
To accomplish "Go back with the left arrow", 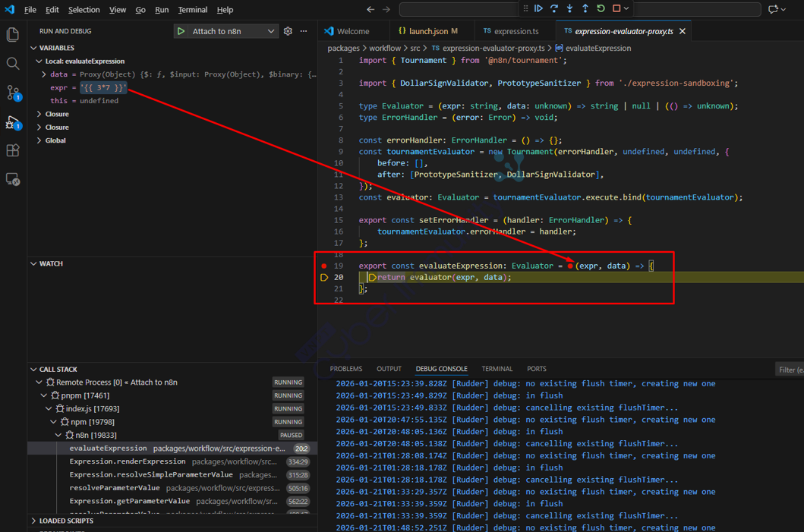I will click(370, 9).
